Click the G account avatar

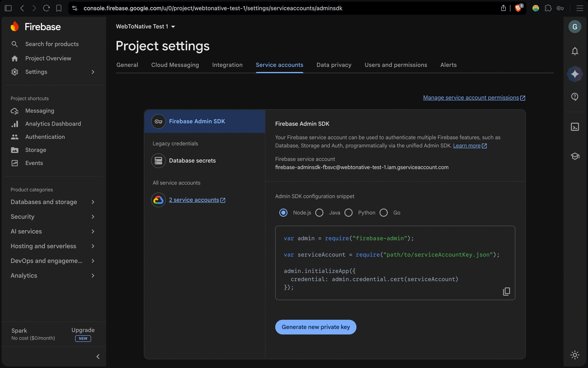coord(575,27)
